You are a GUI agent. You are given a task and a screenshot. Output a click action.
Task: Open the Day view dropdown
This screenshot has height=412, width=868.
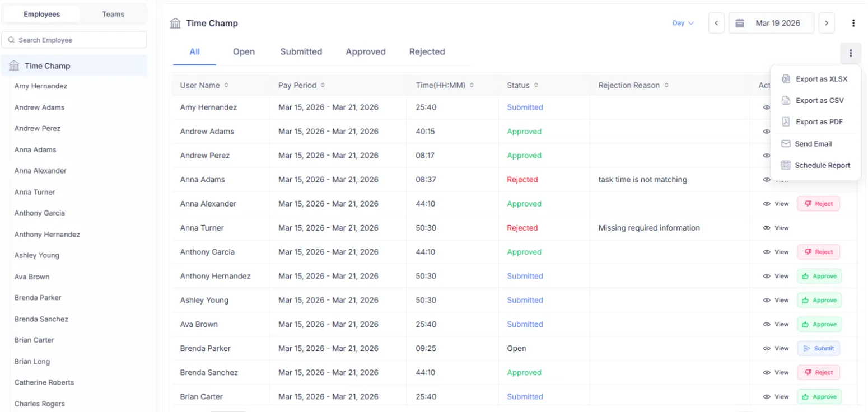pyautogui.click(x=683, y=23)
